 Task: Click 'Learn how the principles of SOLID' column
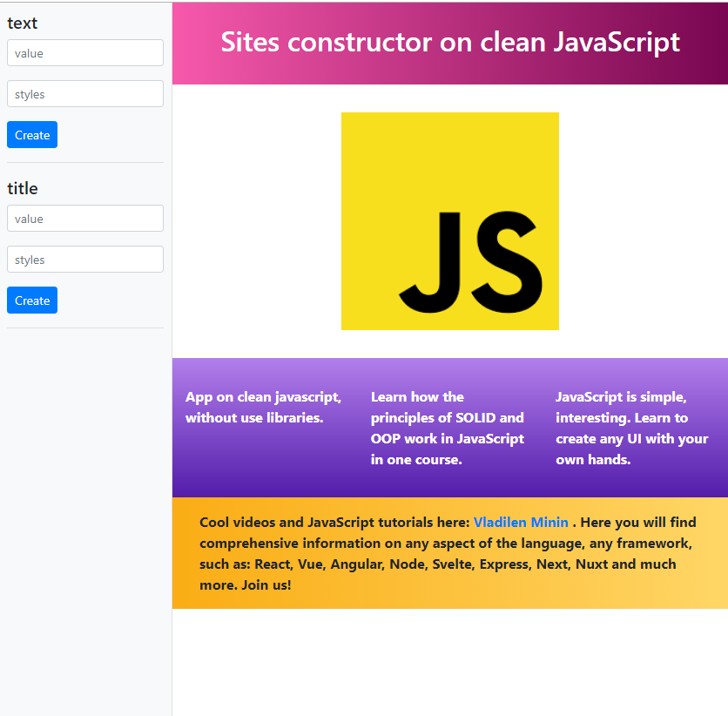point(447,428)
